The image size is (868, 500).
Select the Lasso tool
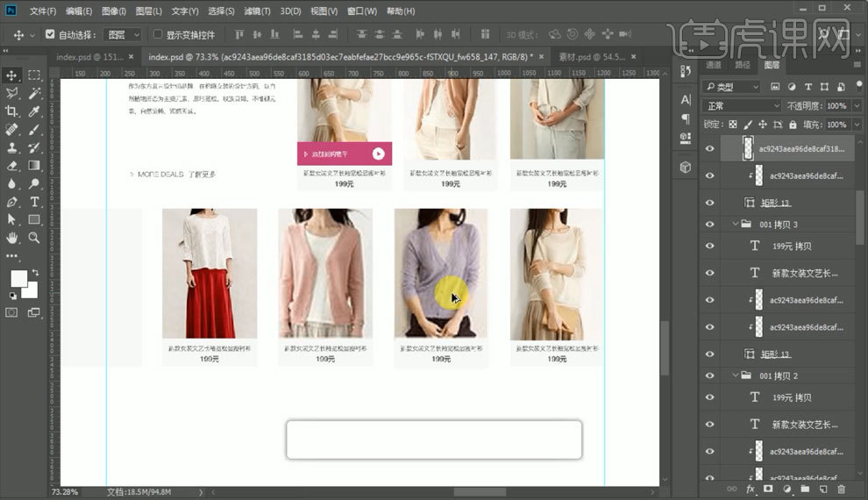(11, 93)
